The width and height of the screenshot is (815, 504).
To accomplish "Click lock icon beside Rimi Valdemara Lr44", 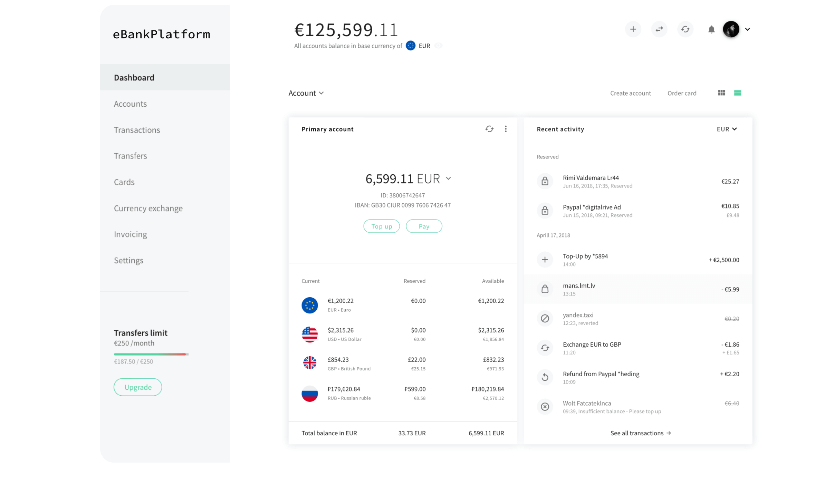I will 545,181.
